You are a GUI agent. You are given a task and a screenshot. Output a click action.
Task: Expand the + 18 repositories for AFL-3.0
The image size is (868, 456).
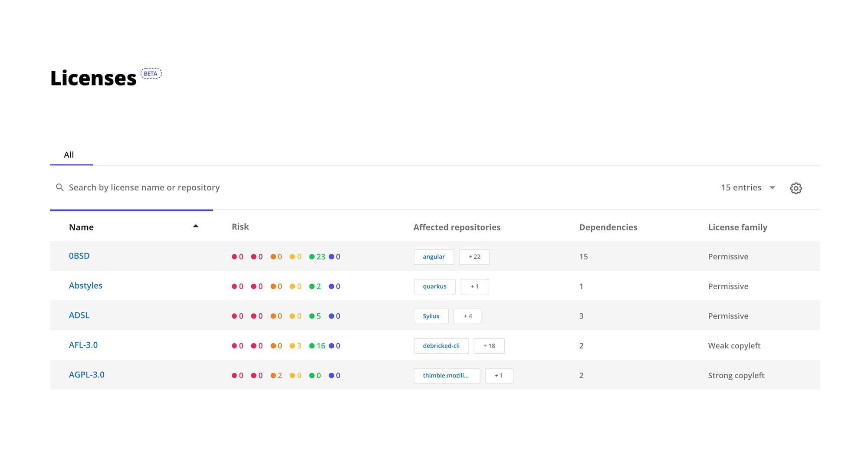489,346
